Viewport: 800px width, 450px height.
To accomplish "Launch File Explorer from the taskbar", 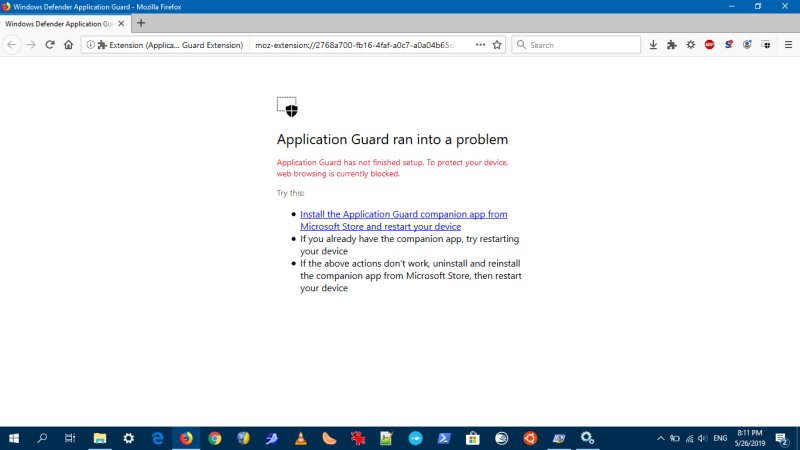I will pyautogui.click(x=99, y=438).
